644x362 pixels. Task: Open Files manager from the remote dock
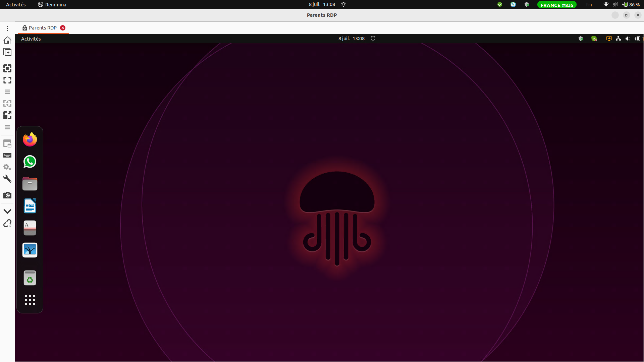coord(30,184)
